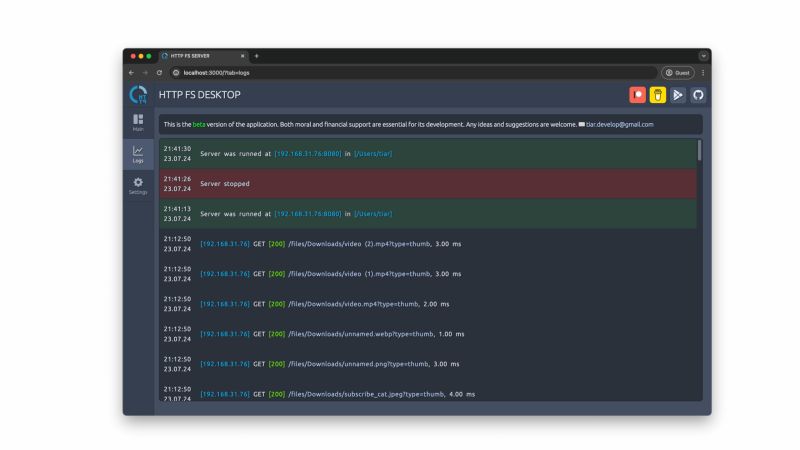Click the /files/Downloads/video (1).mp4 path text
The image size is (800, 450).
click(359, 274)
